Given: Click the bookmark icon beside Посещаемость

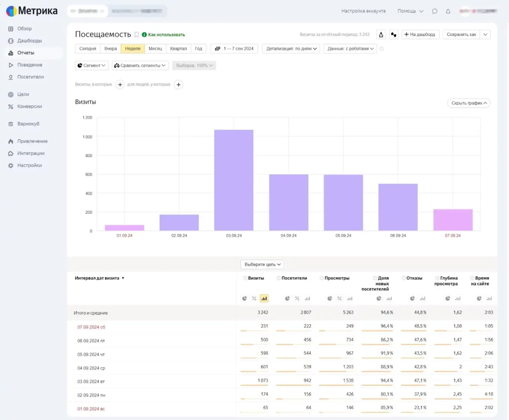Looking at the screenshot, I should click(x=137, y=35).
